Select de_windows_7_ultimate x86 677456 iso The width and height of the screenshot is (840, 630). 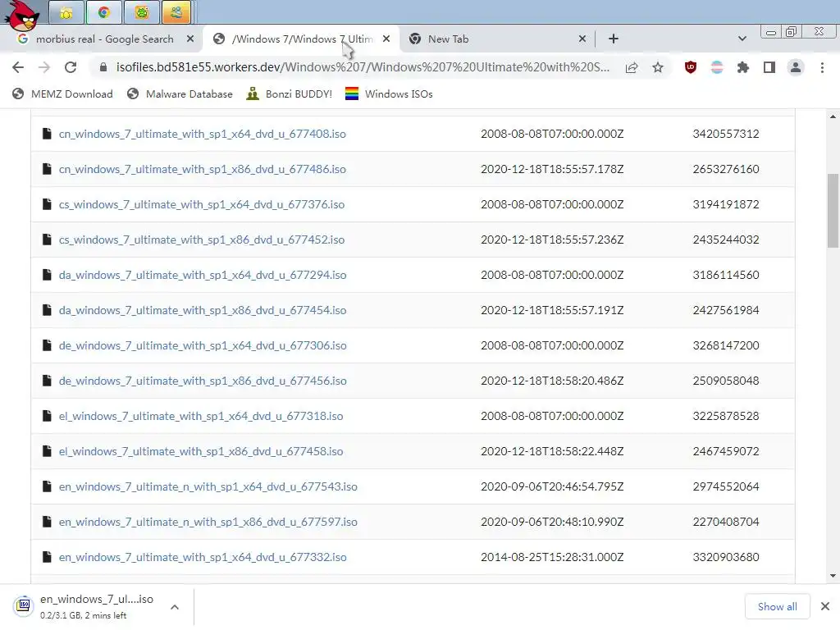click(x=203, y=381)
